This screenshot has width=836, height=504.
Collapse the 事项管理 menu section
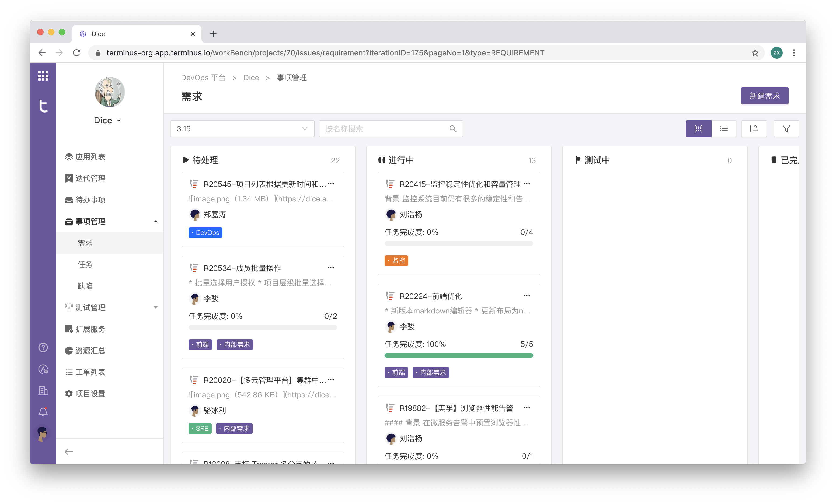click(155, 222)
